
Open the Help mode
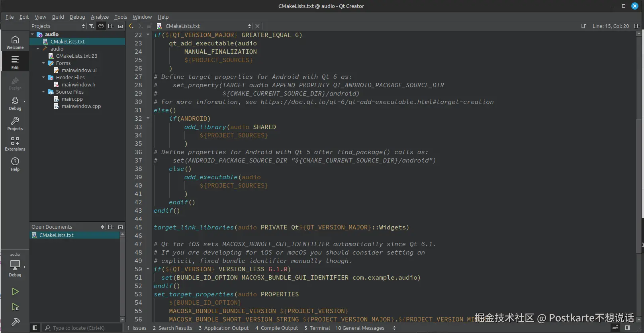pyautogui.click(x=15, y=164)
